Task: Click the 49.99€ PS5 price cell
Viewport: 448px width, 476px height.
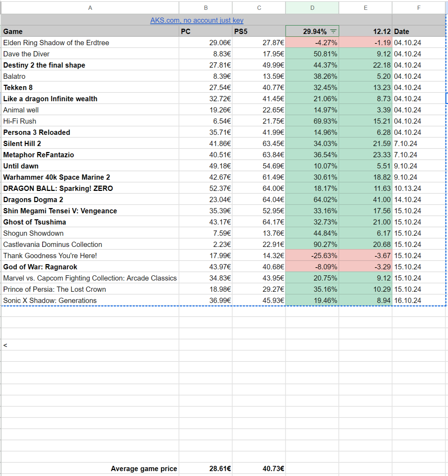Action: 259,65
